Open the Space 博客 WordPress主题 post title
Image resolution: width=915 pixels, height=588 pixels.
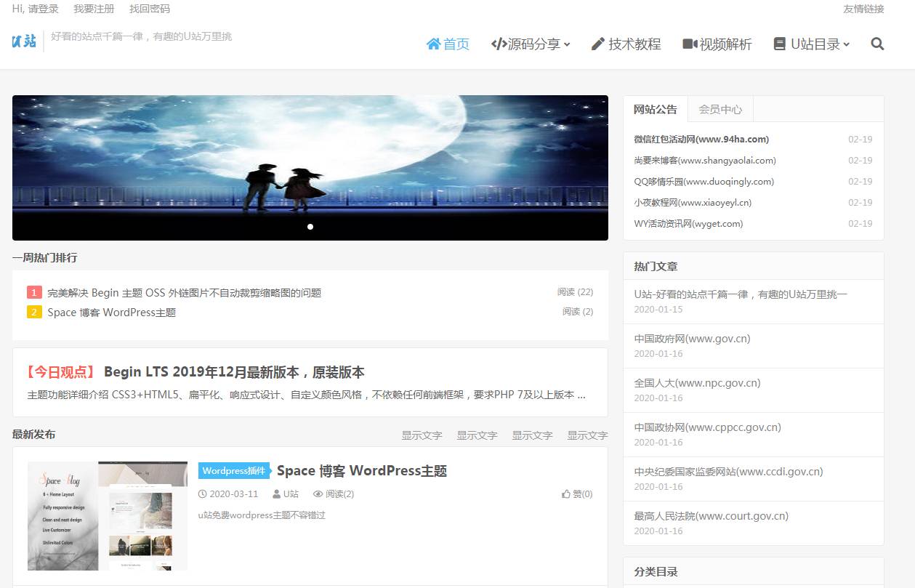tap(362, 471)
